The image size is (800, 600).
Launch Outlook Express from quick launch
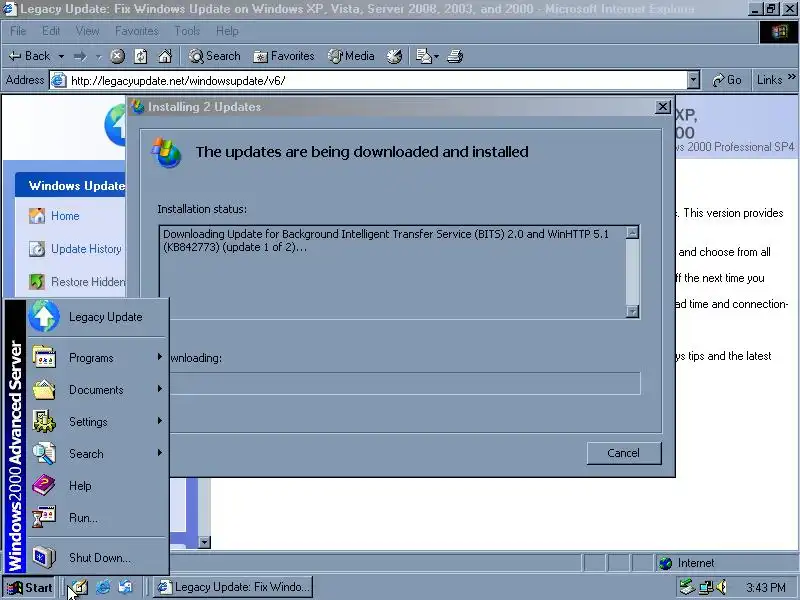(x=126, y=587)
